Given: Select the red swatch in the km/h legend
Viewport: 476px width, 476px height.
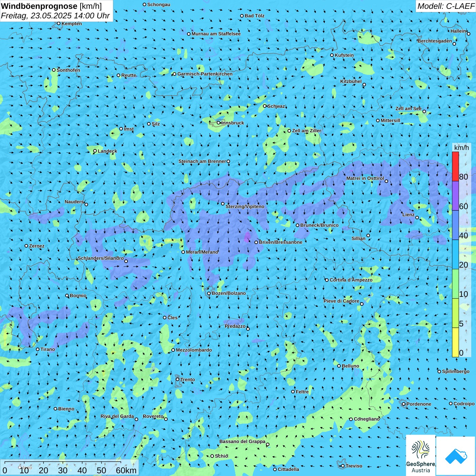Looking at the screenshot, I should [x=455, y=166].
